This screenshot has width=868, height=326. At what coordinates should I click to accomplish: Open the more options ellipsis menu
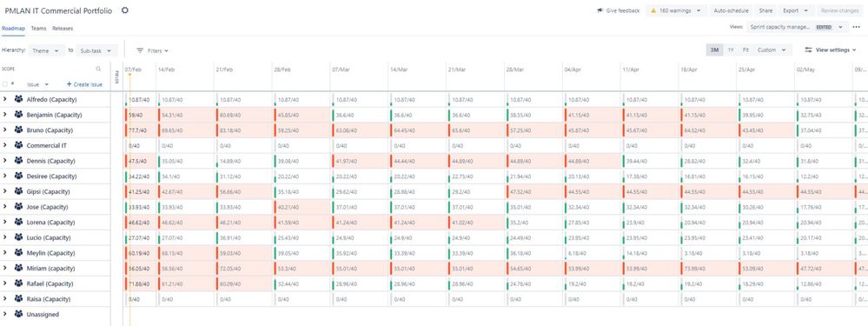click(x=857, y=27)
